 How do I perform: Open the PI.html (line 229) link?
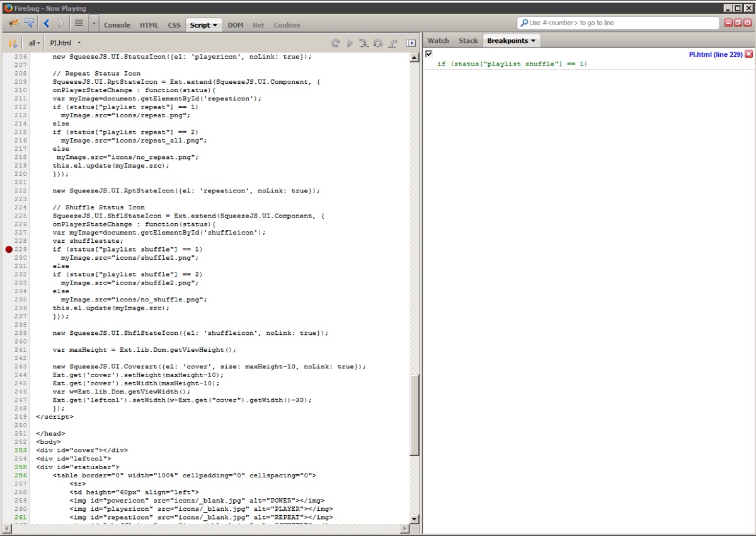tap(716, 55)
